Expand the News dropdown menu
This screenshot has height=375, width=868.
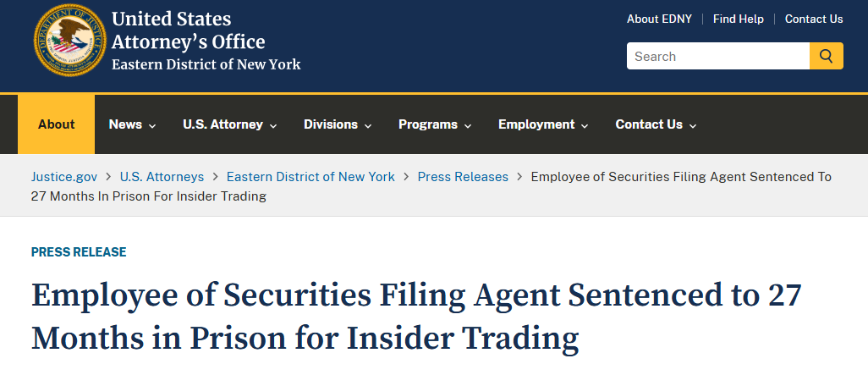click(132, 124)
